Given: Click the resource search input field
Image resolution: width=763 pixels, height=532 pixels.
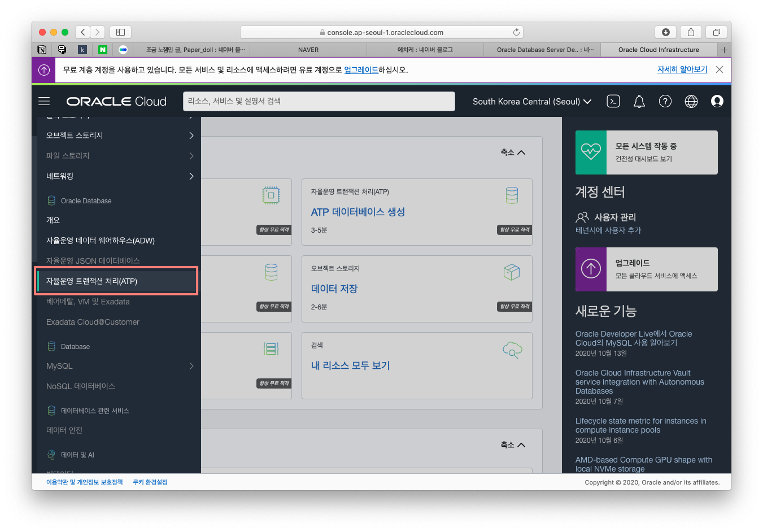Looking at the screenshot, I should (319, 101).
